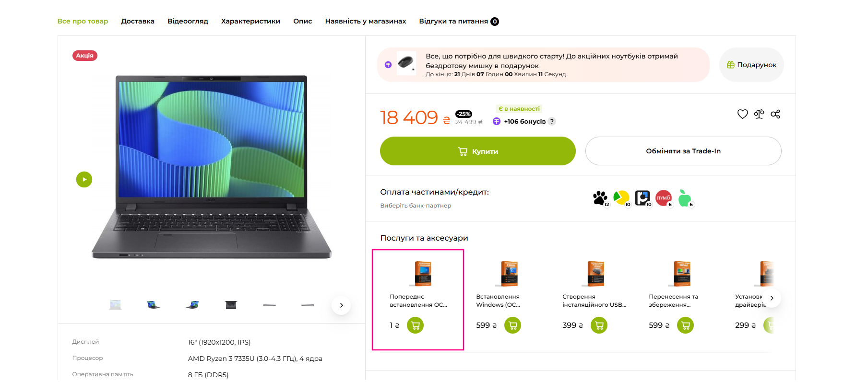Switch to the Характеристики tab
This screenshot has height=382, width=868.
250,21
